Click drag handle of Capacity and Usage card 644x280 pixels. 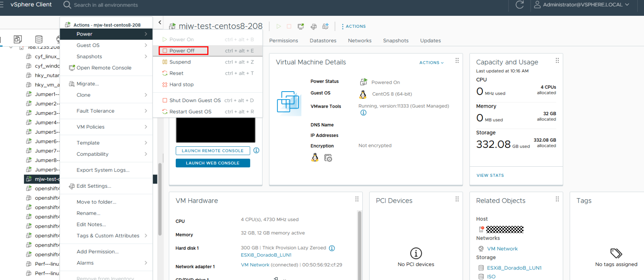click(557, 60)
